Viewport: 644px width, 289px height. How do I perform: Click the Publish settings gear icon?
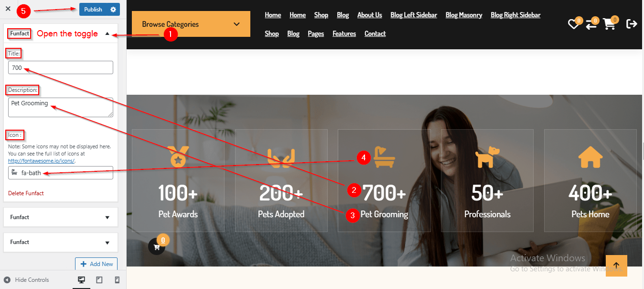pyautogui.click(x=113, y=10)
